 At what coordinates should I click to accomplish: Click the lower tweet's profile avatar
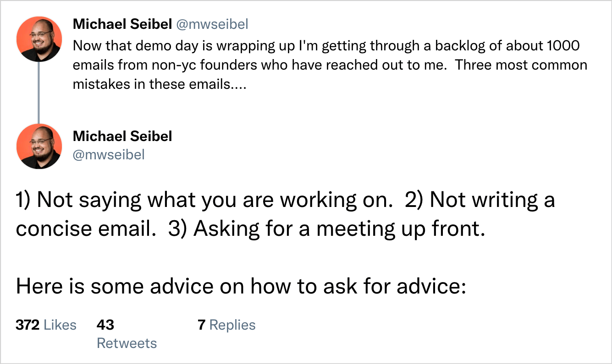39,146
